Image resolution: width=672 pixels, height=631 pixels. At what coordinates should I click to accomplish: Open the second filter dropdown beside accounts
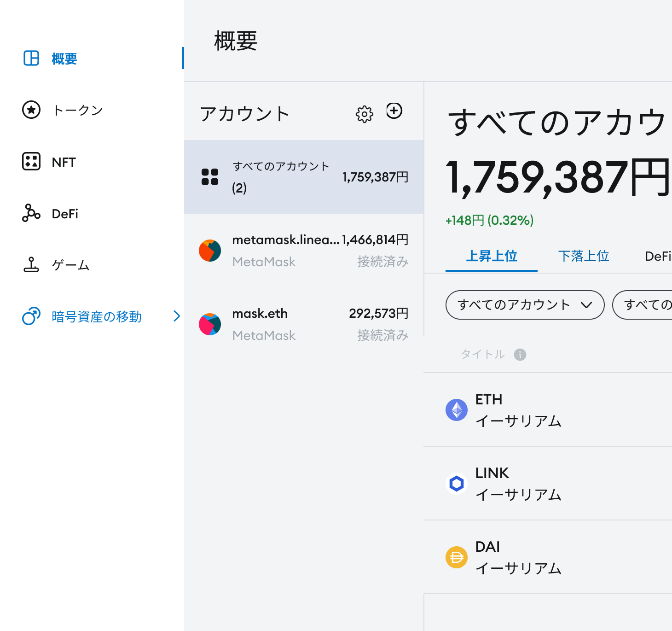(649, 304)
